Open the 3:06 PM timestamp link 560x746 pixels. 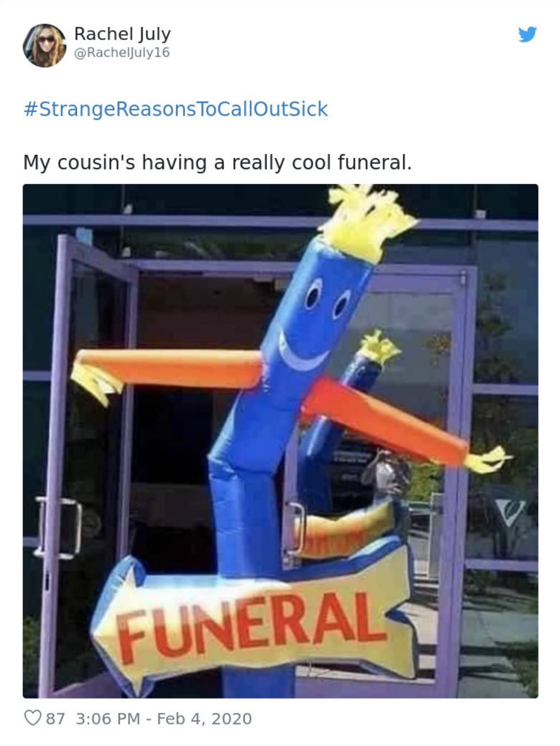pyautogui.click(x=108, y=718)
